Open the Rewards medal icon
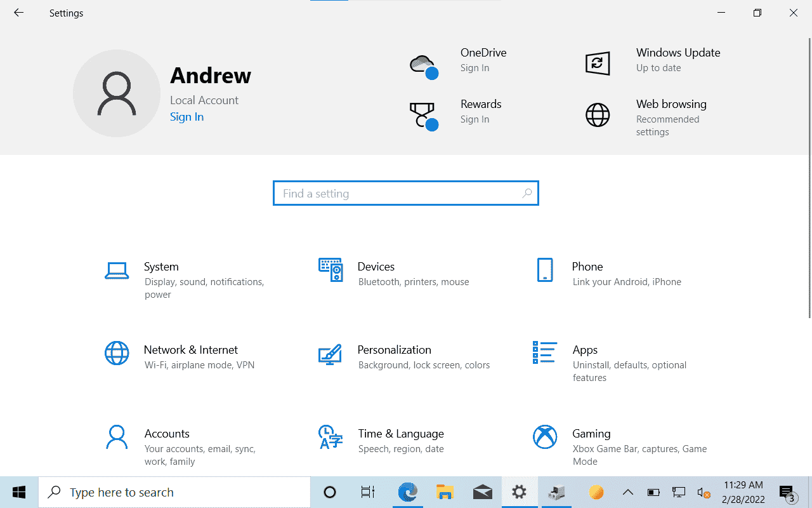This screenshot has width=812, height=508. tap(424, 116)
